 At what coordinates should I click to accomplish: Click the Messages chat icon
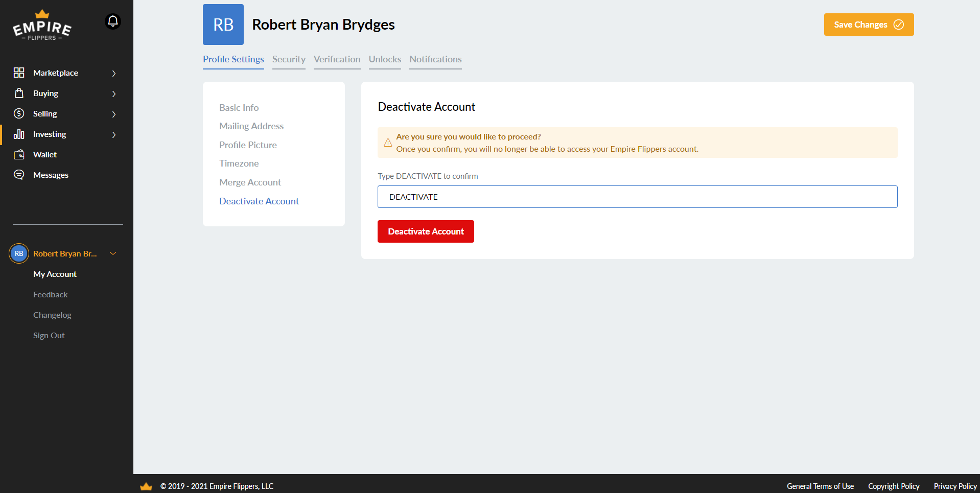pyautogui.click(x=19, y=175)
